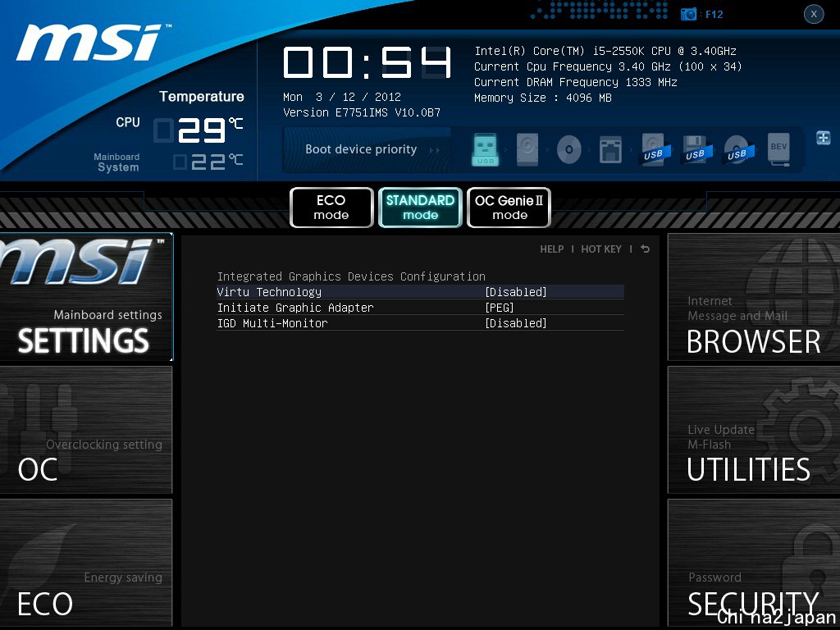Open the SETTINGS mainboard settings panel
This screenshot has height=630, width=840.
(86, 297)
